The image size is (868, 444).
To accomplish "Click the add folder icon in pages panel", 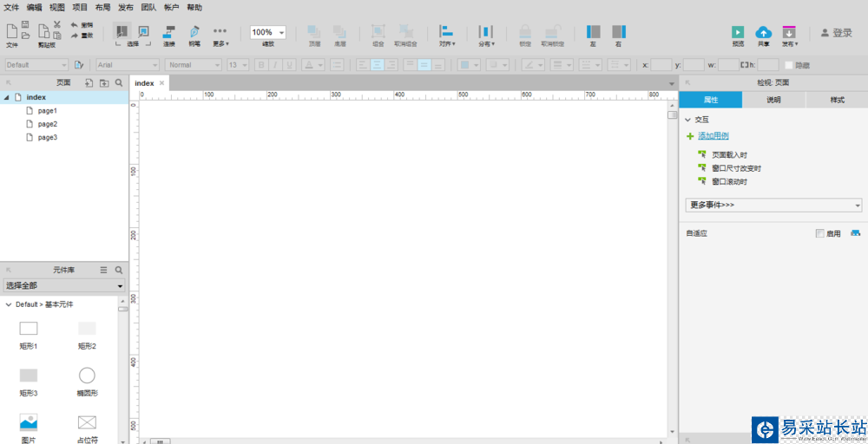I will (x=103, y=83).
